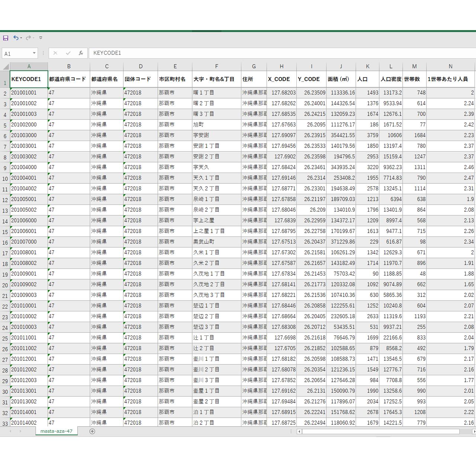Select the 人口密度 header cell
476x476 pixels.
point(390,79)
